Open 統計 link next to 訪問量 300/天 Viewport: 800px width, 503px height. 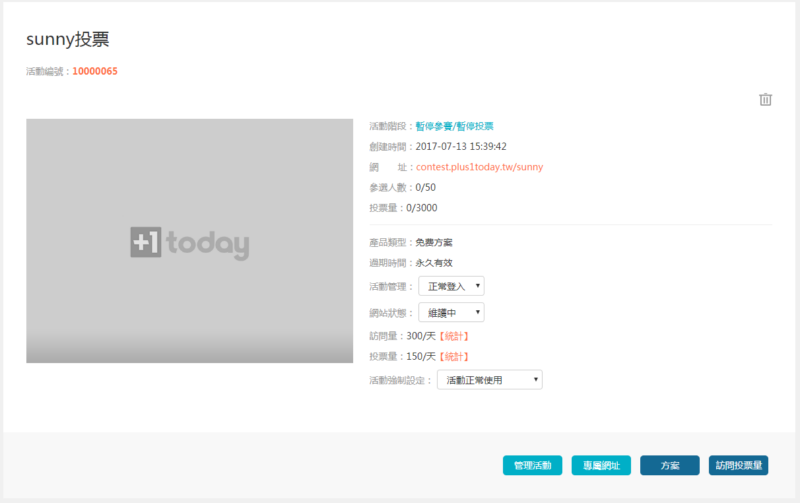[x=454, y=336]
